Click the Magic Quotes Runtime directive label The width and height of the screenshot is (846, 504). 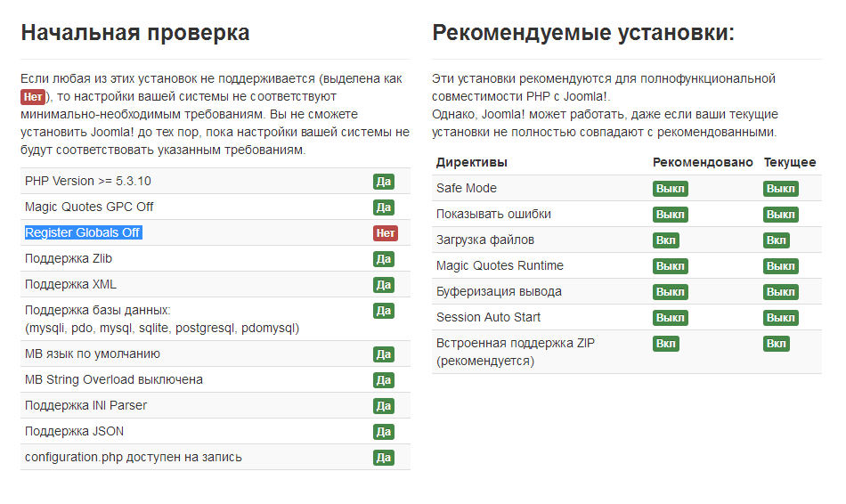point(500,265)
